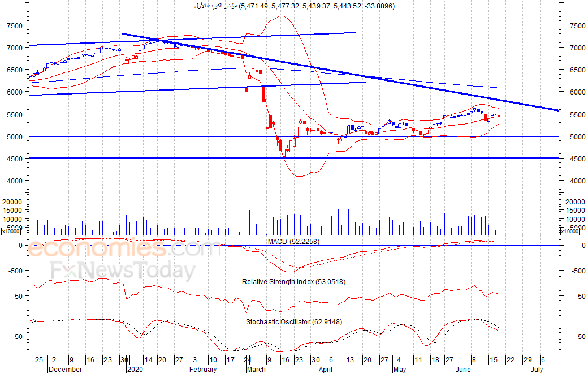Click 6000 on the right price axis

pos(577,92)
